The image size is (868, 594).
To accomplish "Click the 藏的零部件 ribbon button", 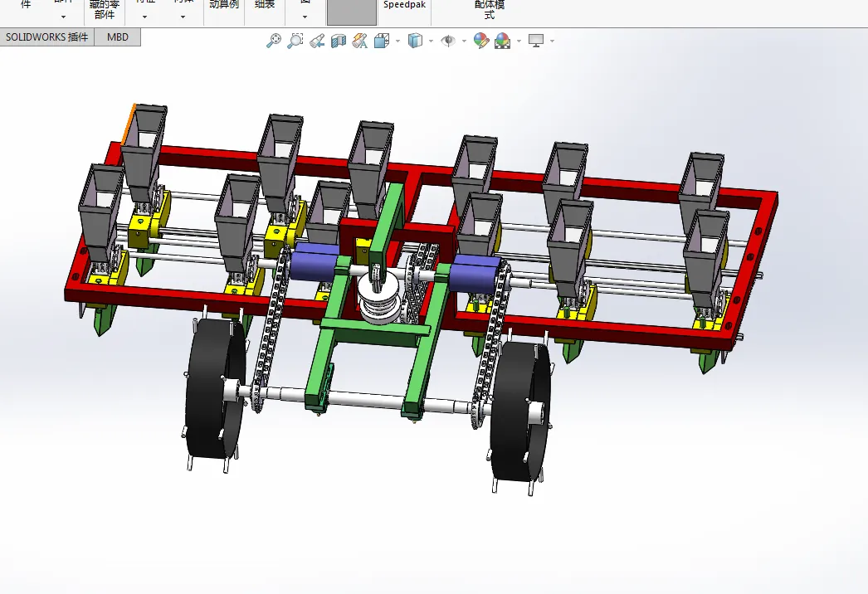I will [x=105, y=10].
